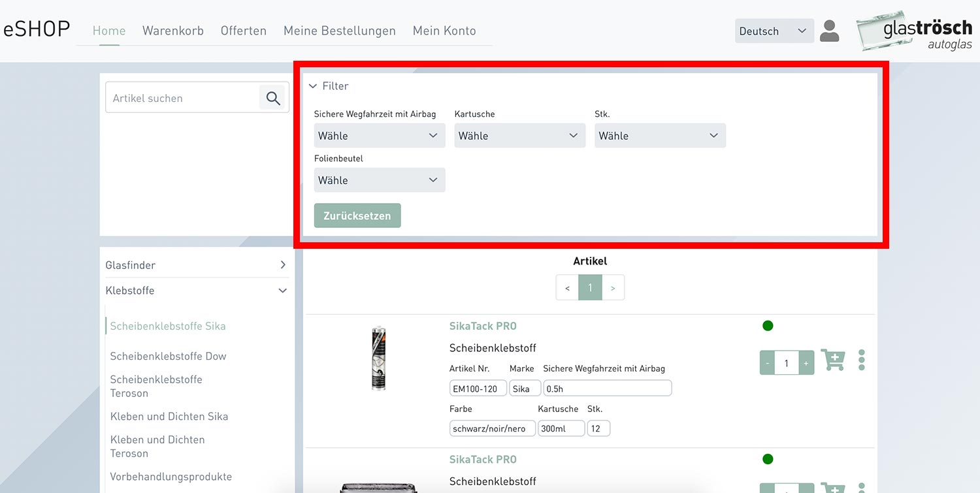
Task: Expand the Glasfinder category
Action: click(x=197, y=265)
